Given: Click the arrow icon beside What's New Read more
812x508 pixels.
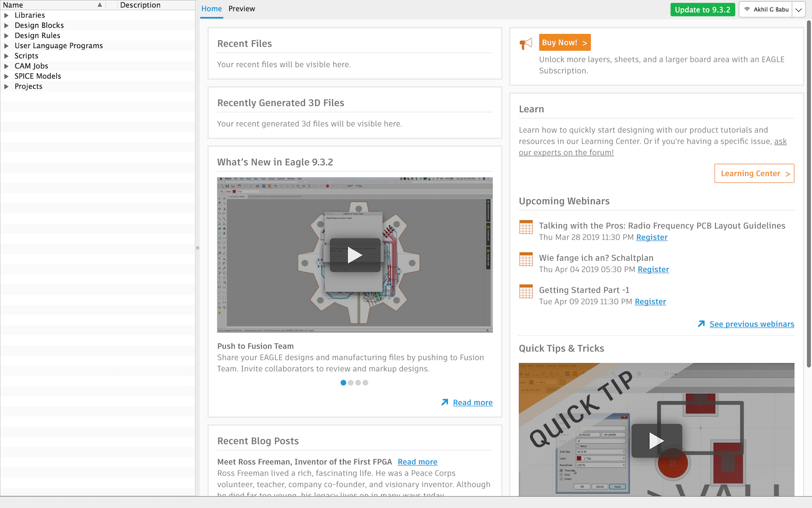Looking at the screenshot, I should [445, 403].
